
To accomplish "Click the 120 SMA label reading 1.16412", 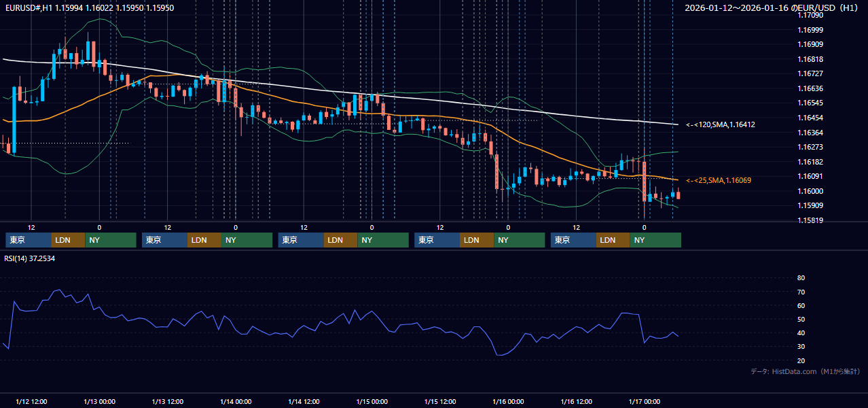I will (x=721, y=125).
